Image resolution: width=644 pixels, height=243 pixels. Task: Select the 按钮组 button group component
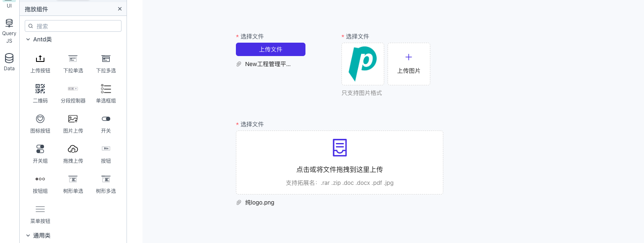pyautogui.click(x=40, y=179)
